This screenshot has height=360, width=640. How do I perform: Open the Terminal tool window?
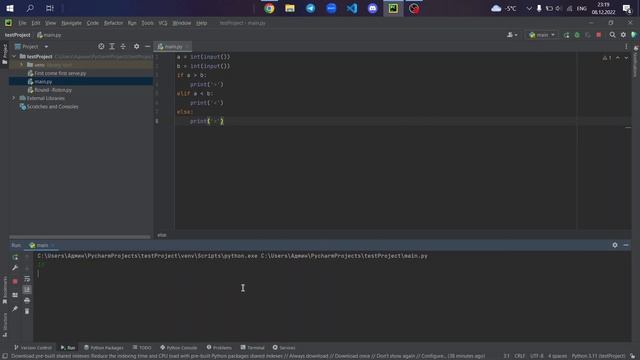253,348
